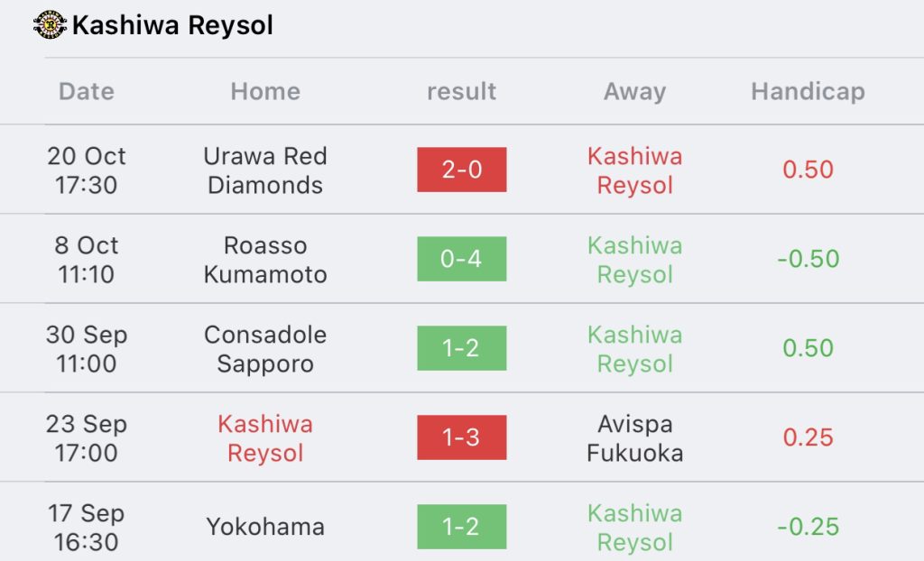Select the Home column header
The image size is (924, 561).
[x=265, y=91]
